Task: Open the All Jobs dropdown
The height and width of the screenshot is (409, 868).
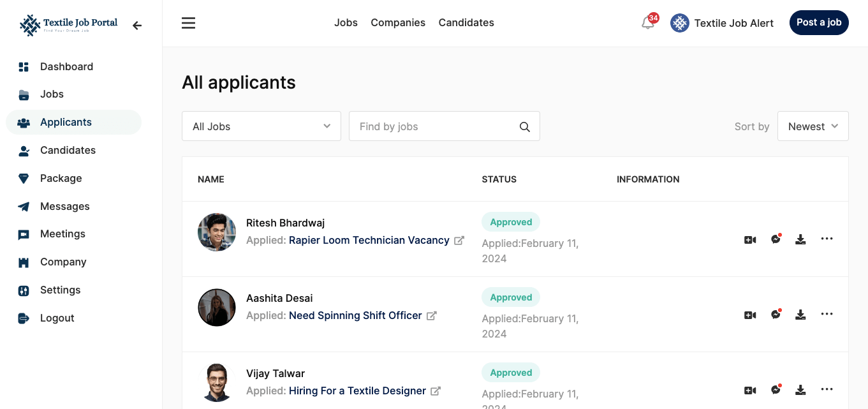Action: 261,126
